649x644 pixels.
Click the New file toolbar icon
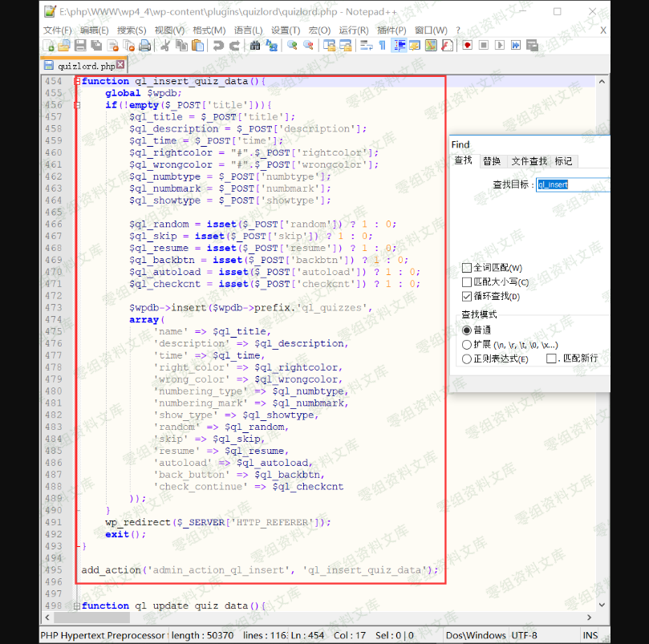pyautogui.click(x=47, y=46)
